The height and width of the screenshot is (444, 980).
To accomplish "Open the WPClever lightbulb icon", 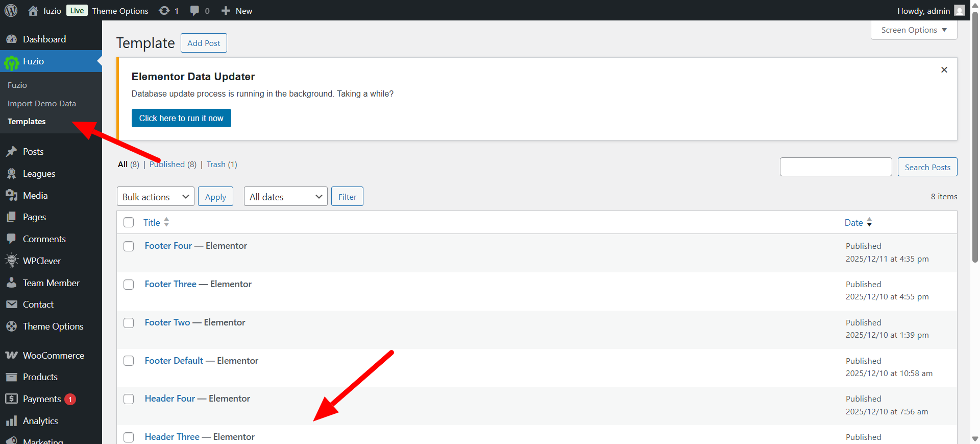I will click(11, 261).
